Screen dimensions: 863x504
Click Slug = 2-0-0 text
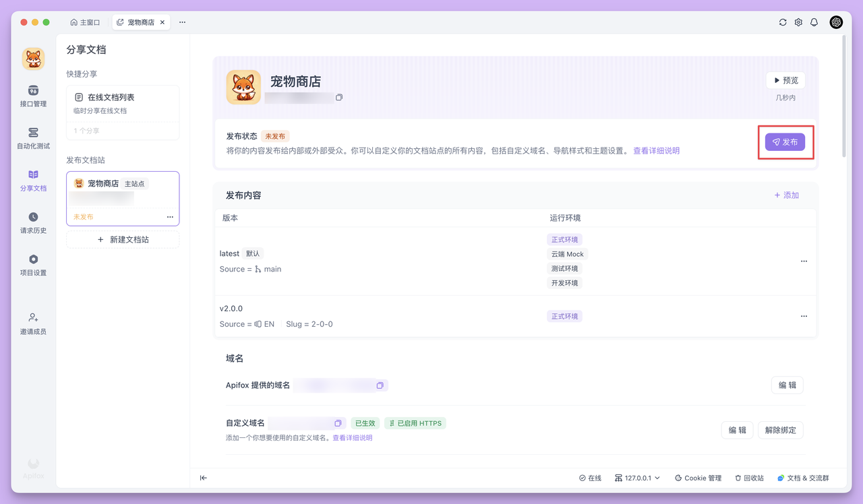tap(309, 324)
